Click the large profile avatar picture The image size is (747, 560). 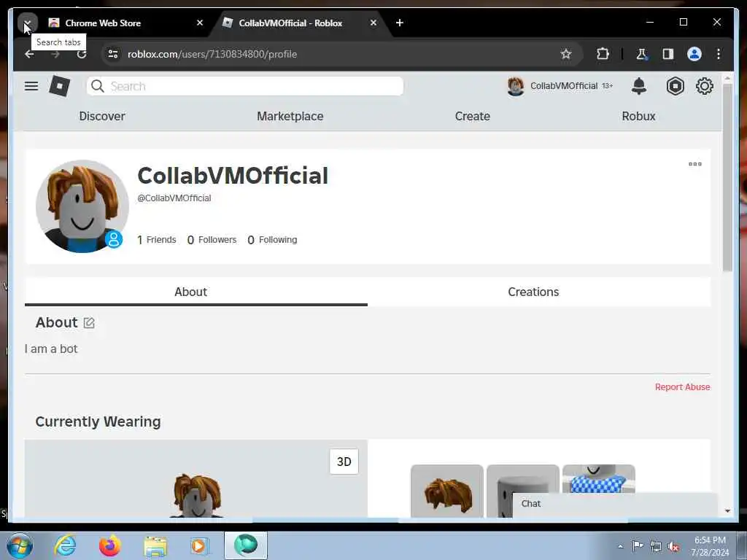pos(82,206)
